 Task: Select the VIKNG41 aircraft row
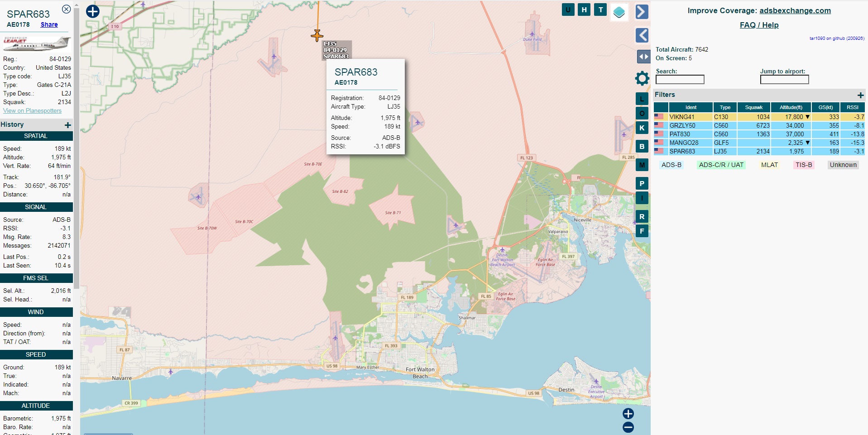759,117
